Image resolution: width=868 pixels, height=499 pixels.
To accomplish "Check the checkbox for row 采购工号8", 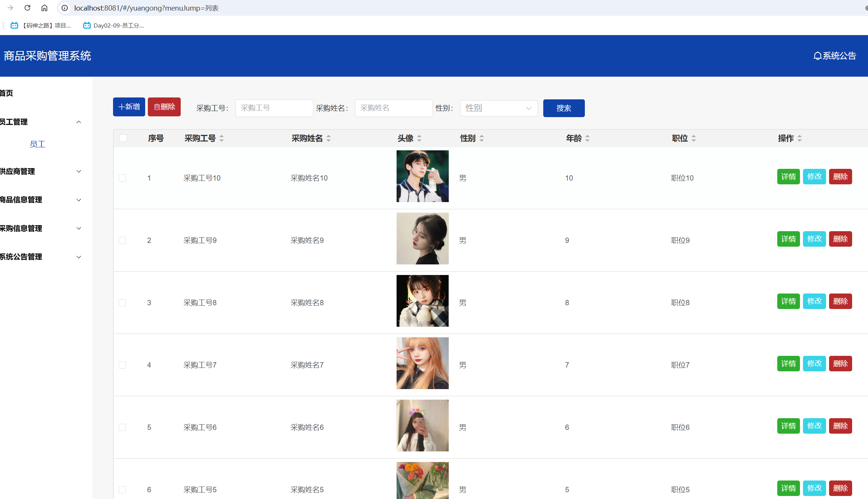I will (122, 303).
